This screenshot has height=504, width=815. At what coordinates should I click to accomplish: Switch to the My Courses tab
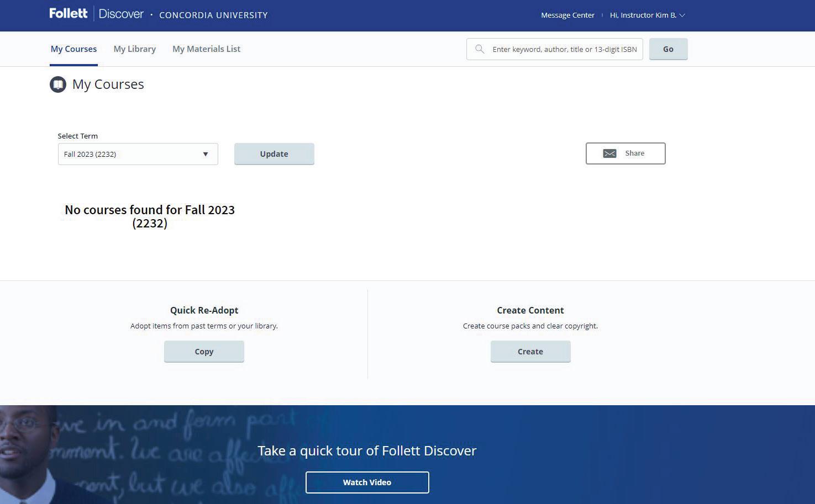(x=73, y=49)
